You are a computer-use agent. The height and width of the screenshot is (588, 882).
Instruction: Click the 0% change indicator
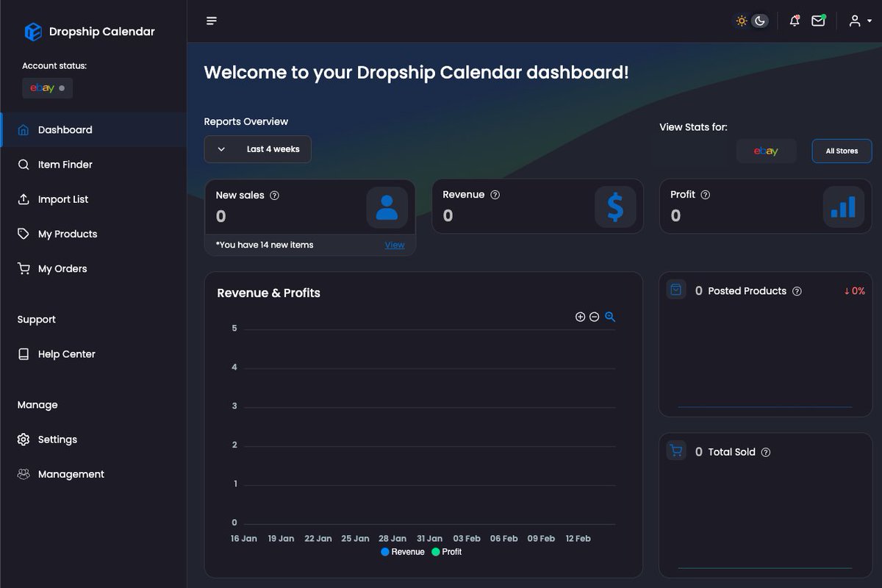point(854,291)
